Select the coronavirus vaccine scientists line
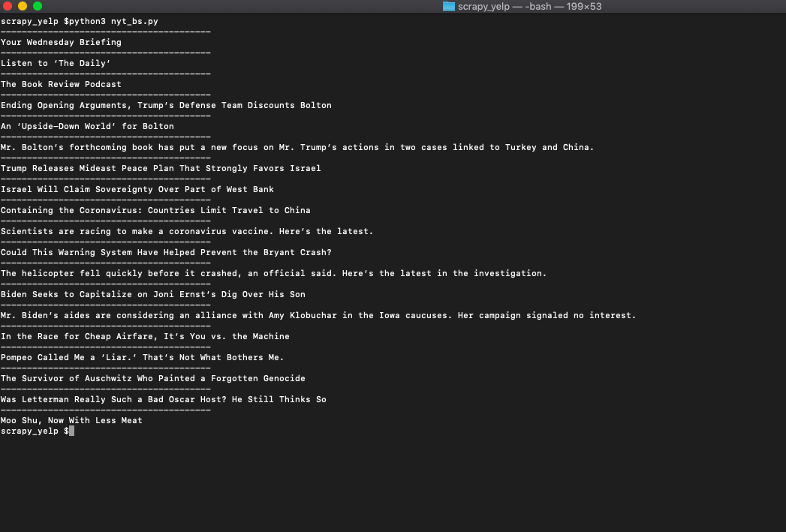 pos(187,231)
